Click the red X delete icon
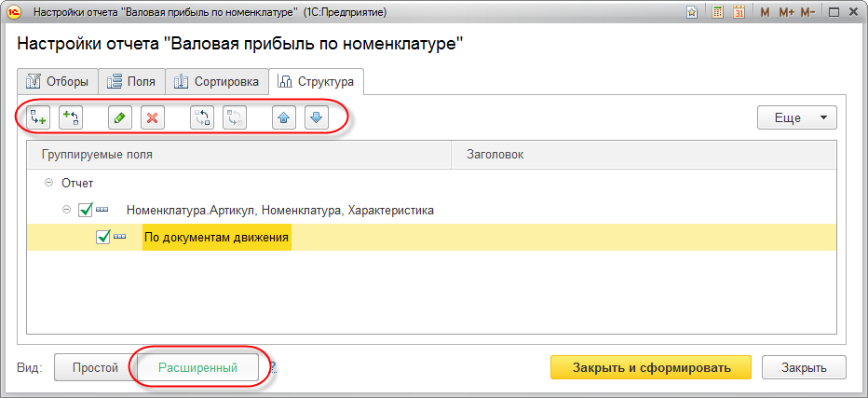 tap(153, 117)
